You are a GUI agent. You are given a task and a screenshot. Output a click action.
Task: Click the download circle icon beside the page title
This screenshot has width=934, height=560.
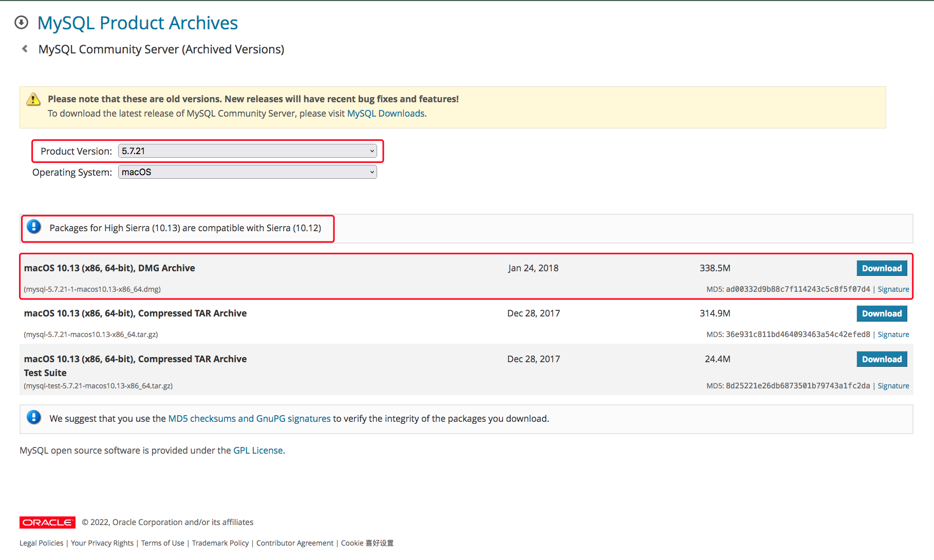tap(21, 23)
